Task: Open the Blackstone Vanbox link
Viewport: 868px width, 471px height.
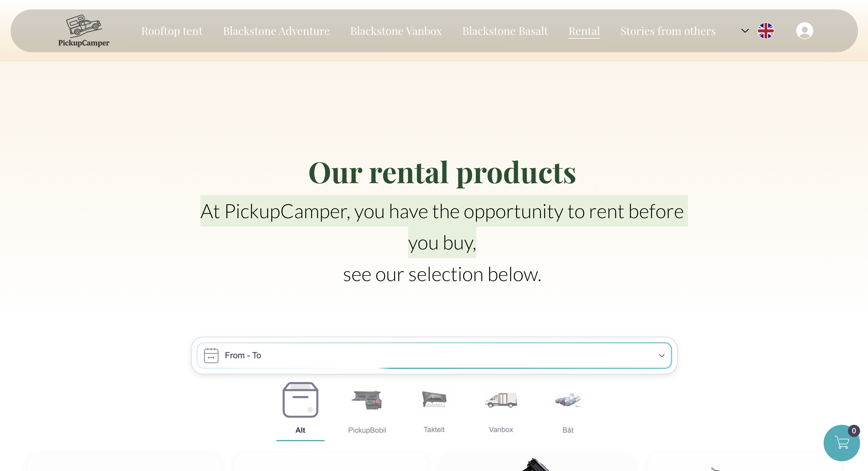Action: point(396,31)
